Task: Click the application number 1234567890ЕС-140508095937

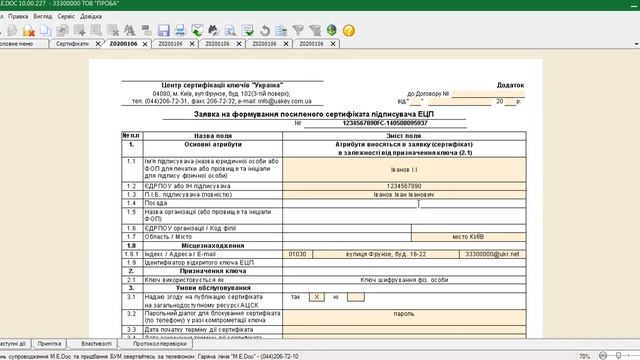Action: [x=385, y=123]
